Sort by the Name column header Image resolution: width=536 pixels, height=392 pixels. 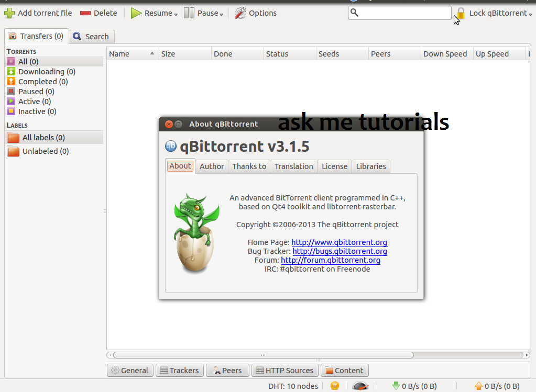(x=133, y=53)
